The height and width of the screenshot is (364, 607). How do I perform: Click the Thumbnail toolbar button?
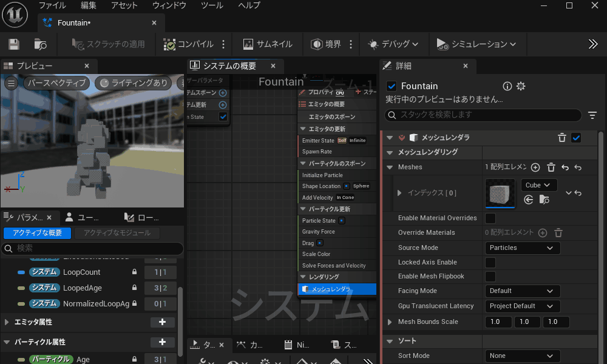pos(268,44)
